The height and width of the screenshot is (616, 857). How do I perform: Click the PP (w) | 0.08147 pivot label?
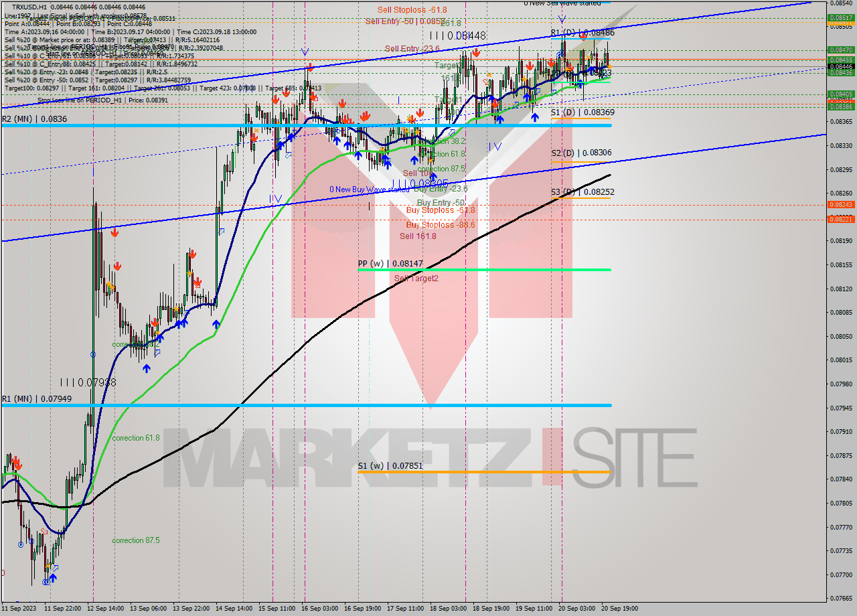(390, 264)
